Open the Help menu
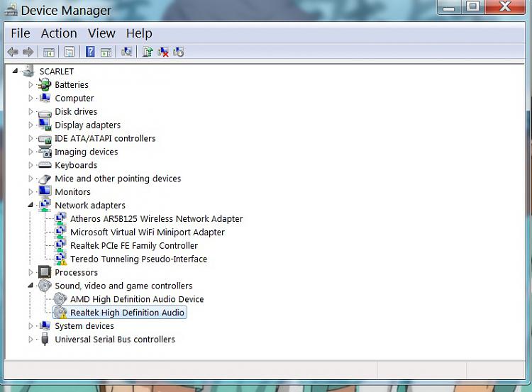 (x=139, y=33)
